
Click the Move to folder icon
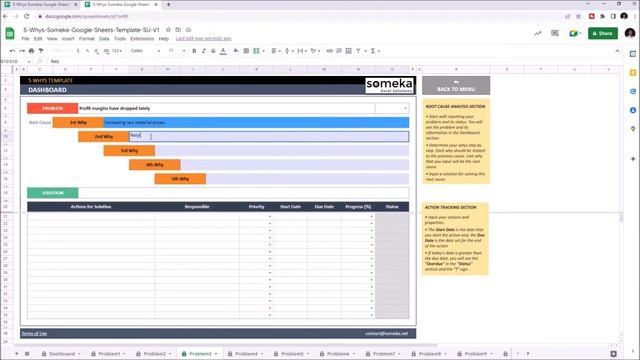(x=178, y=30)
